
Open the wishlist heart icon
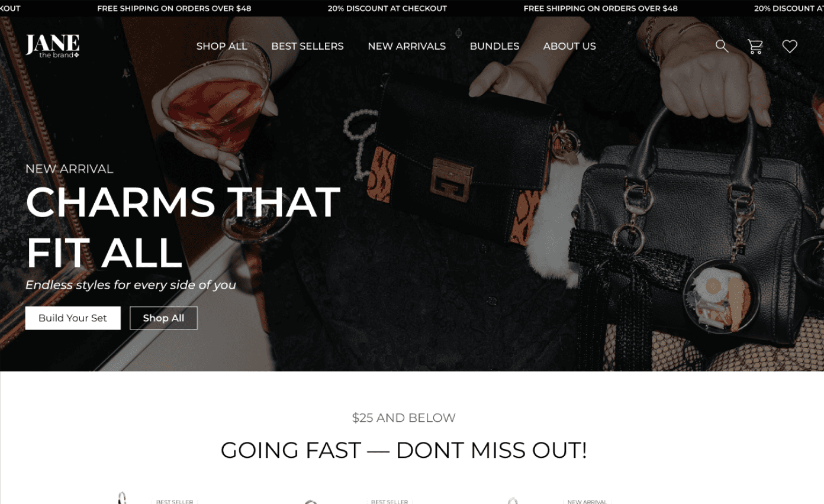[790, 46]
